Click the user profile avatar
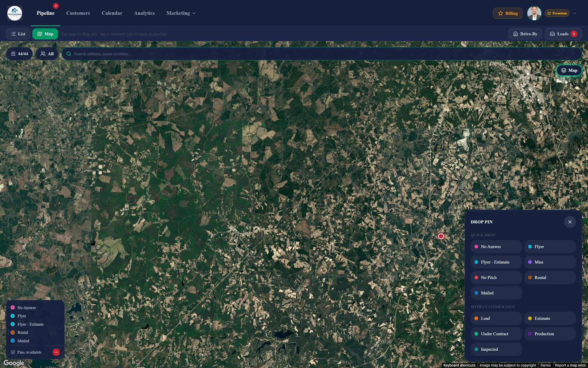The height and width of the screenshot is (368, 588). 534,13
